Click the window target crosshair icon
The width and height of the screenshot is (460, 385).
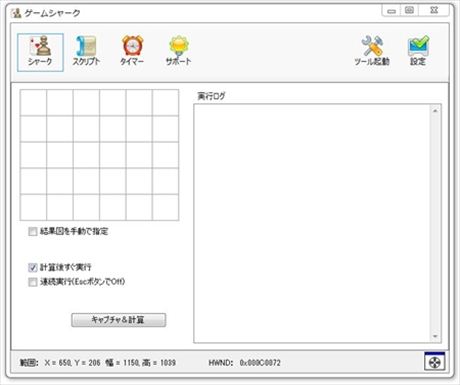(x=435, y=362)
